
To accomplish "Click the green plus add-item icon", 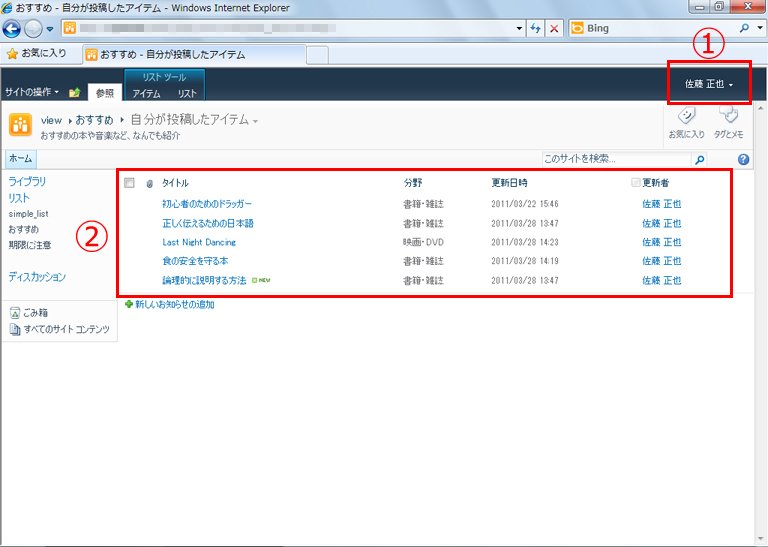I will pos(129,304).
